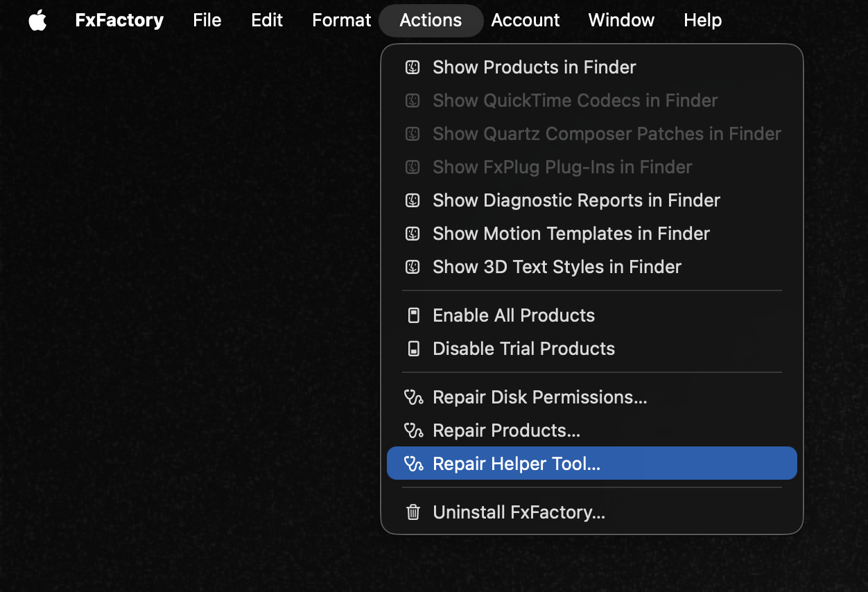
Task: Open the Edit menu
Action: [x=267, y=20]
